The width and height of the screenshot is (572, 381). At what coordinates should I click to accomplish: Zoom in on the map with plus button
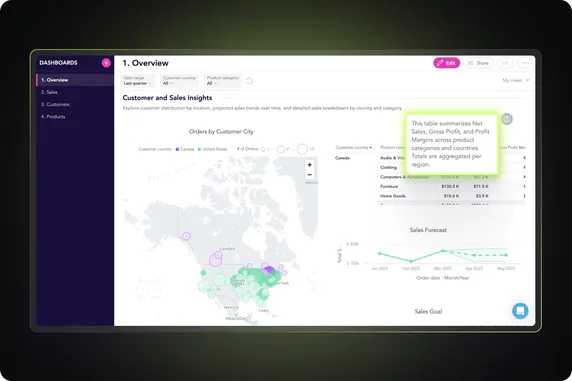(309, 165)
